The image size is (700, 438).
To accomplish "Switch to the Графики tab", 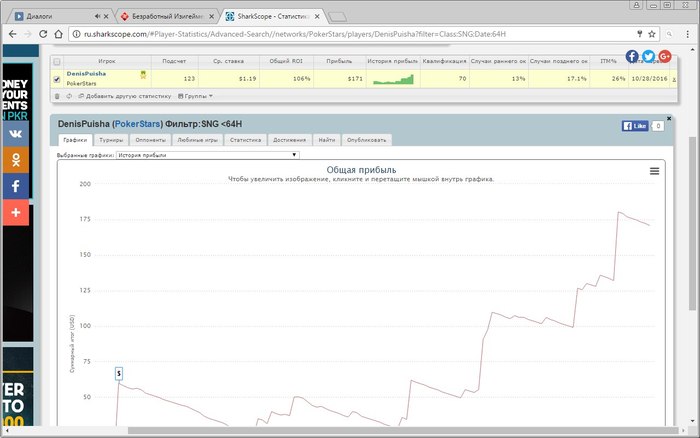I will (75, 140).
